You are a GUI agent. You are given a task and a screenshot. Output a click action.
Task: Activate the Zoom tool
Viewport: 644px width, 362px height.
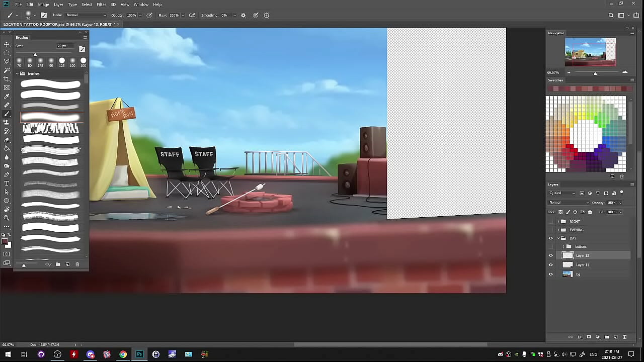(x=7, y=218)
